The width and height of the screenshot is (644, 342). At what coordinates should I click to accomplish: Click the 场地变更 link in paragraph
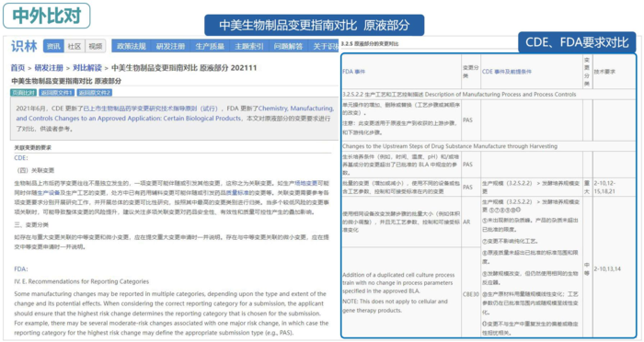pos(306,183)
